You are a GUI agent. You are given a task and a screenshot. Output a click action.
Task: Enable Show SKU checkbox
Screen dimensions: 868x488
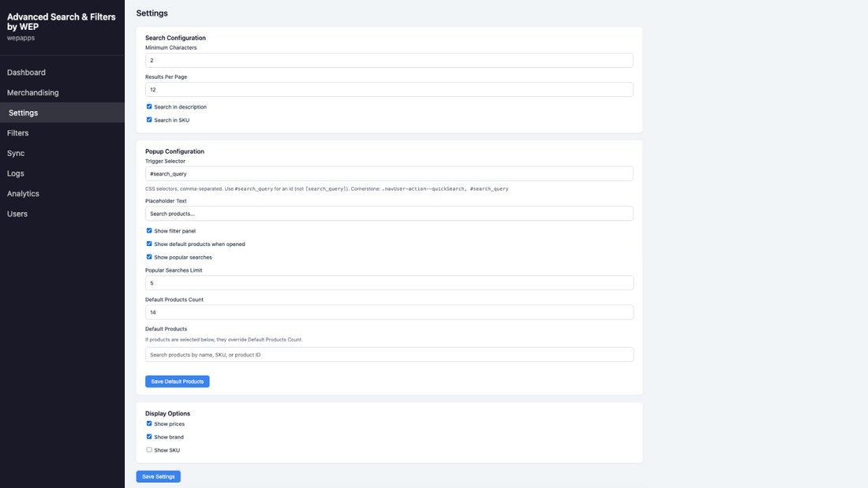(149, 450)
